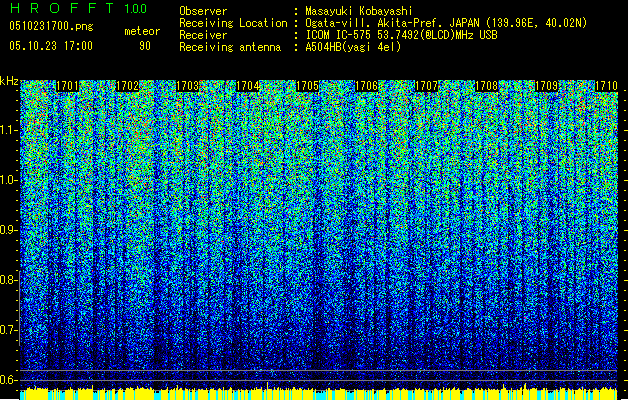The image size is (629, 400).
Task: Click the Receiver label
Action: click(203, 35)
